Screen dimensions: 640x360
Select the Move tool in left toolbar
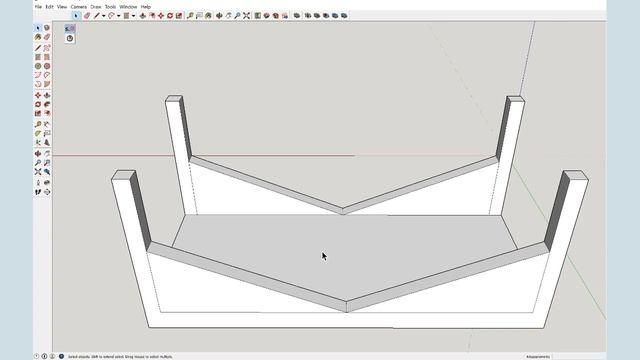click(x=38, y=95)
